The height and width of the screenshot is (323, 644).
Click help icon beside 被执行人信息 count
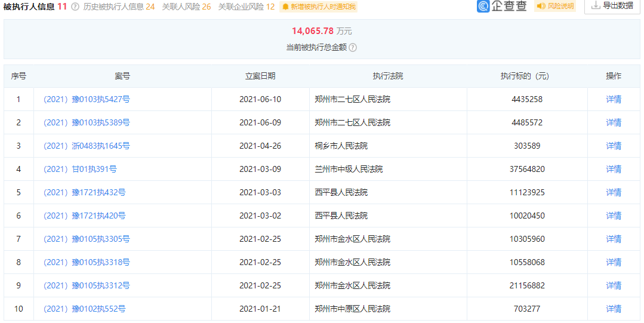click(75, 7)
